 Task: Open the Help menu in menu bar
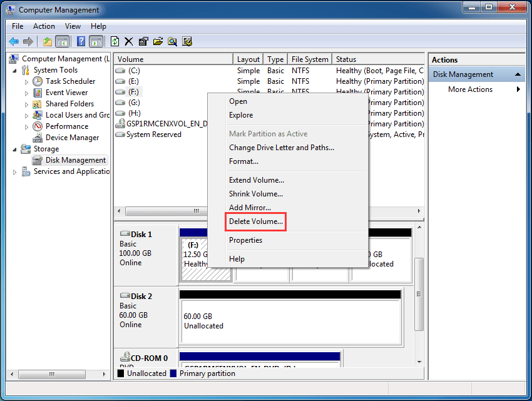pyautogui.click(x=98, y=26)
